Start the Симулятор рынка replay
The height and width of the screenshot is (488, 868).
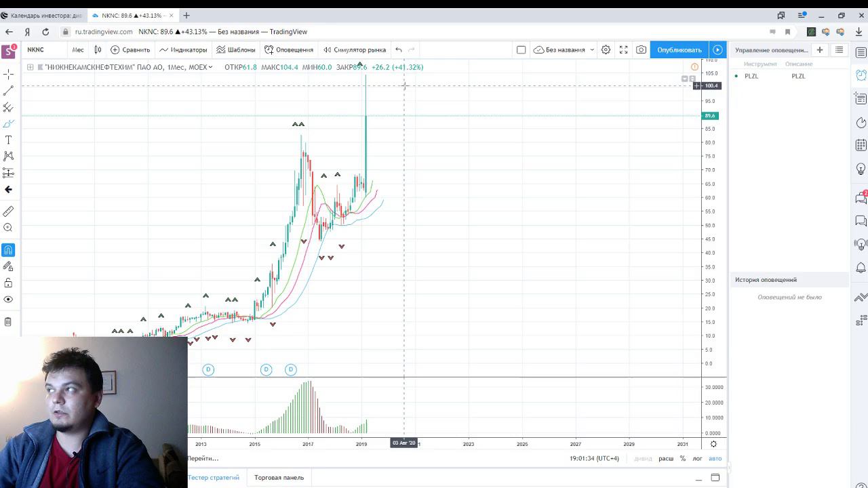pyautogui.click(x=355, y=49)
